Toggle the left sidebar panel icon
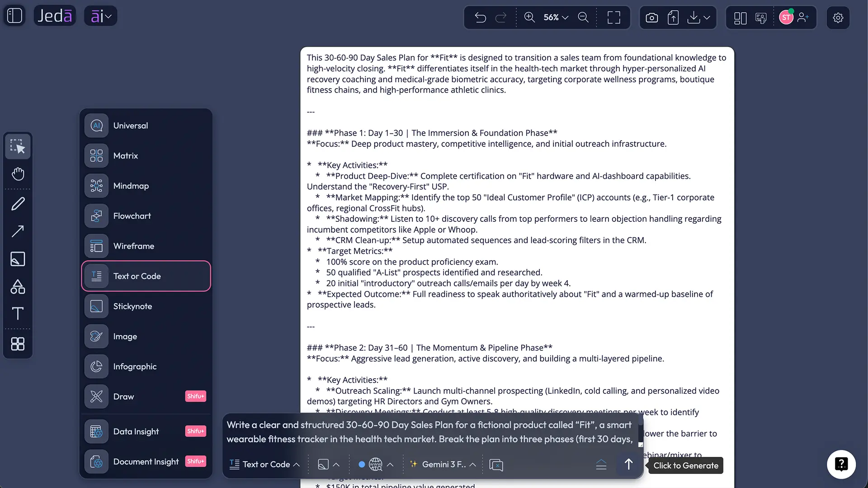The width and height of the screenshot is (868, 488). [14, 16]
